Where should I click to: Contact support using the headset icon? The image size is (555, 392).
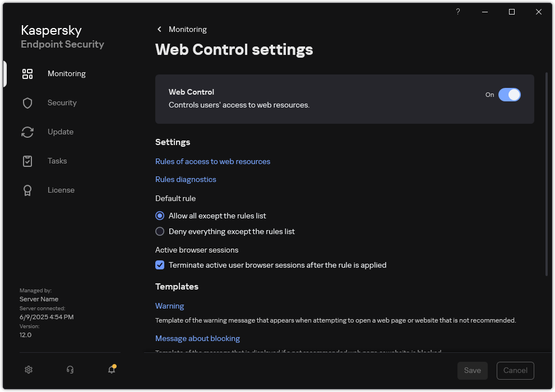(x=70, y=370)
